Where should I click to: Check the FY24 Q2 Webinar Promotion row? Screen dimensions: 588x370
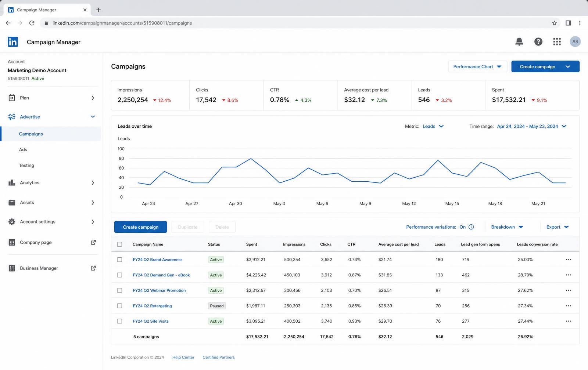119,290
